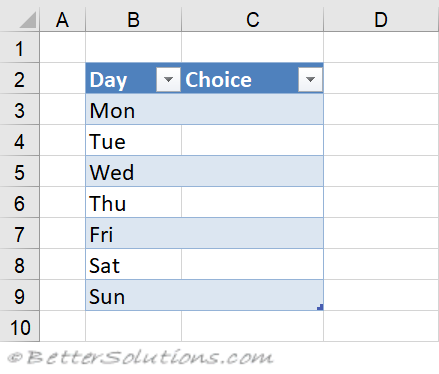
Task: Click the Day header cell text
Action: 108,80
